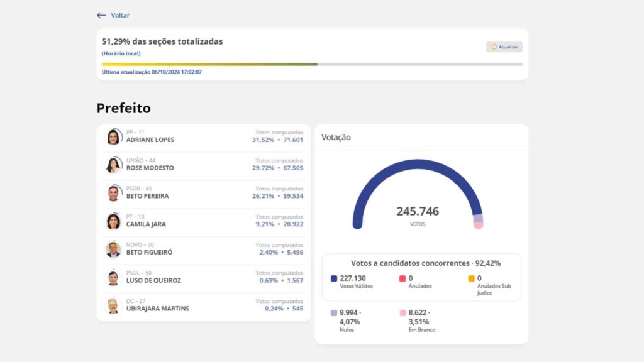Click Adriane Lopes candidate photo
Image resolution: width=644 pixels, height=362 pixels.
113,137
